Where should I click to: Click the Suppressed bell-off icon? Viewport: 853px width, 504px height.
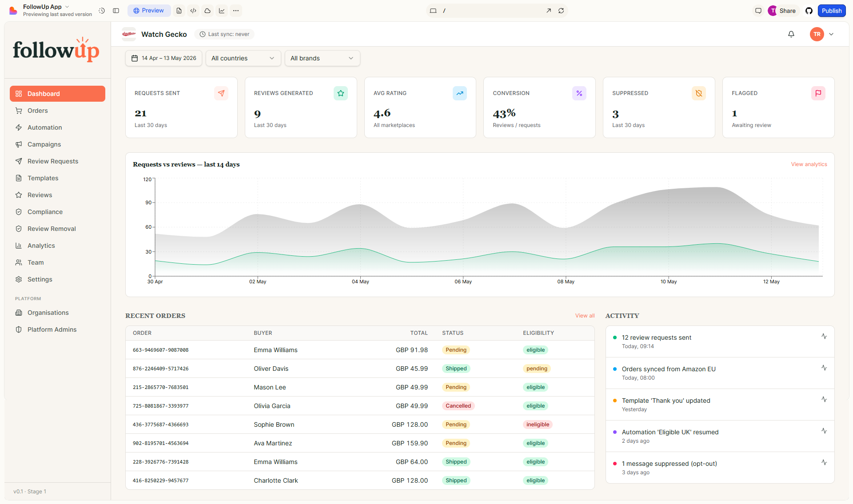click(699, 93)
